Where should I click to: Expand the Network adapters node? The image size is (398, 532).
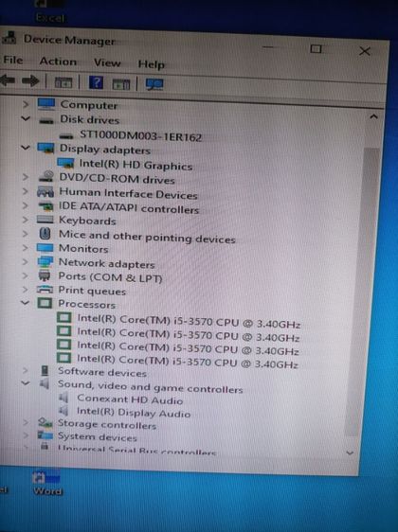coord(26,261)
